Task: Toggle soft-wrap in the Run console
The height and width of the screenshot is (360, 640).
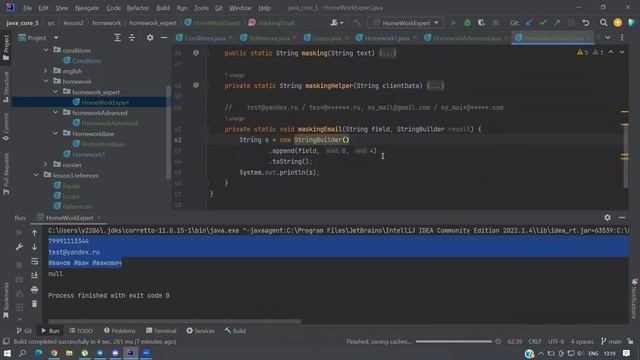Action: tap(34, 261)
